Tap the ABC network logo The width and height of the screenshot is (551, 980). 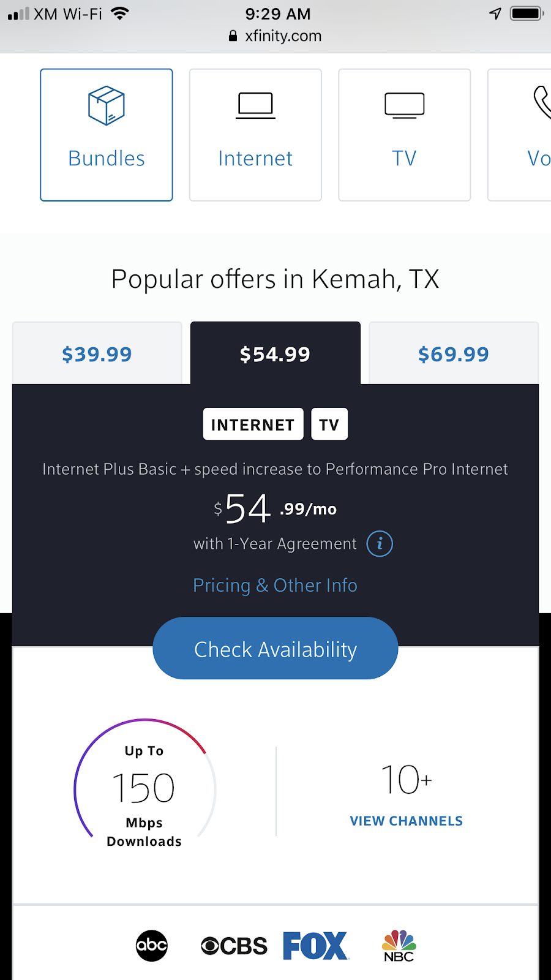point(152,946)
